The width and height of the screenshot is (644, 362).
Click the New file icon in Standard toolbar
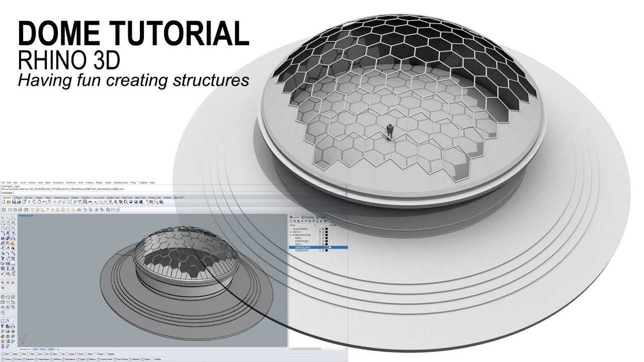coord(4,202)
